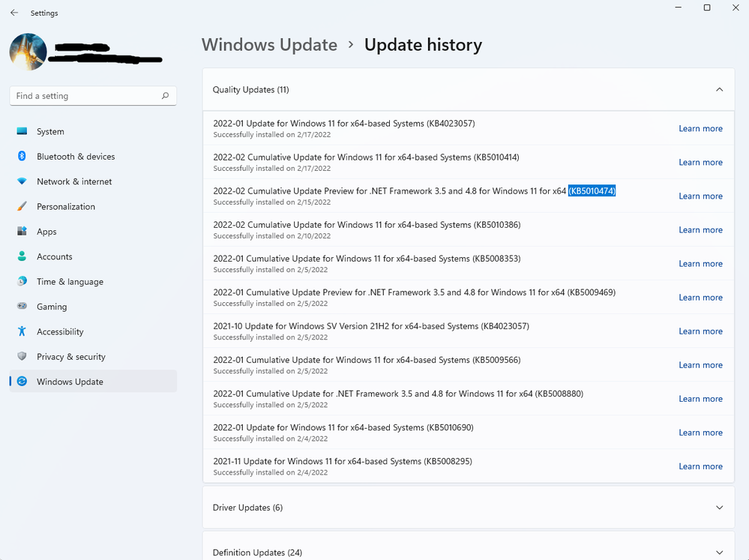Click Learn more for KB5010386
The height and width of the screenshot is (560, 749).
pos(701,230)
